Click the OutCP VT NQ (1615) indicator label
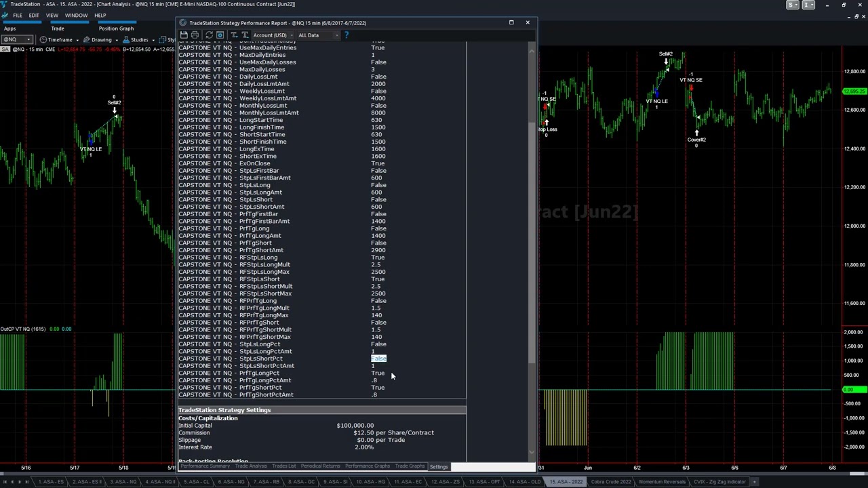 tap(23, 329)
